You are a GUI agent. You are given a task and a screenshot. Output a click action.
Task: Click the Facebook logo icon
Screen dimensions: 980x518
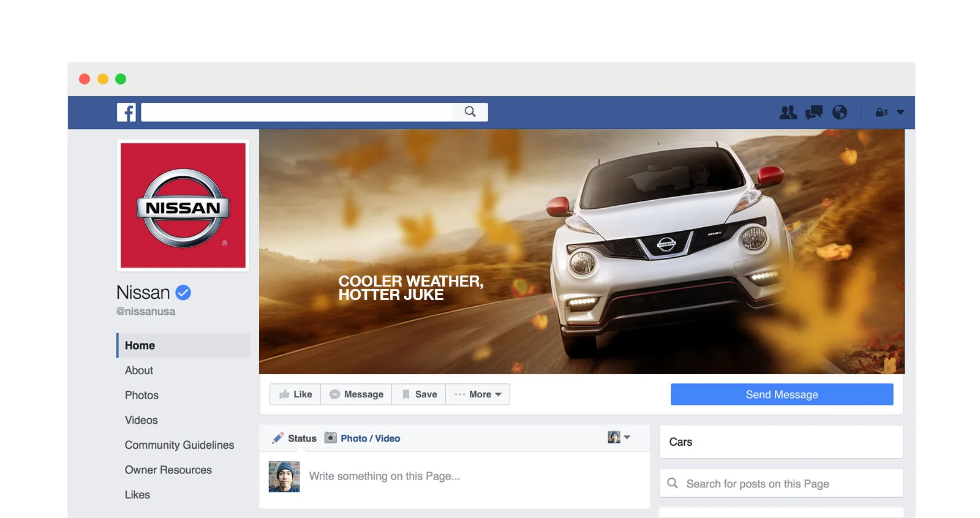click(x=126, y=112)
